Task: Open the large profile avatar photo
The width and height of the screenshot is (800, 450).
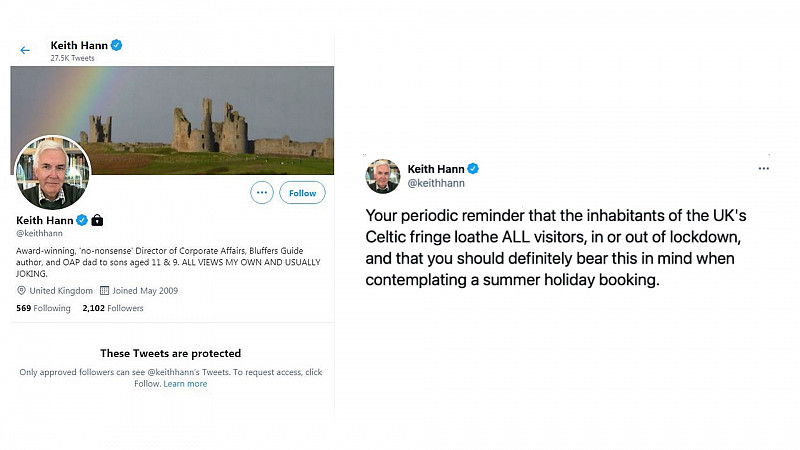Action: (53, 172)
